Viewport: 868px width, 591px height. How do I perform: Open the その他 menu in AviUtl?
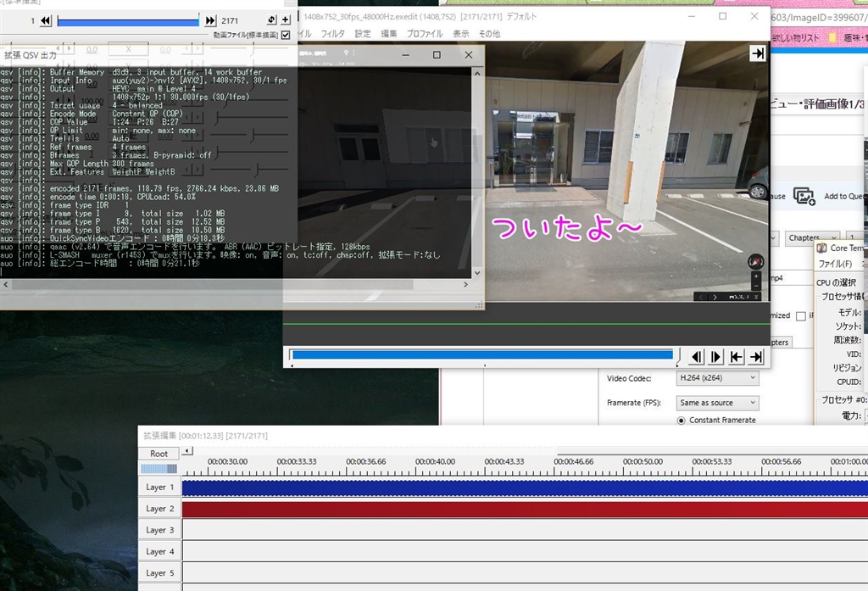(x=489, y=34)
